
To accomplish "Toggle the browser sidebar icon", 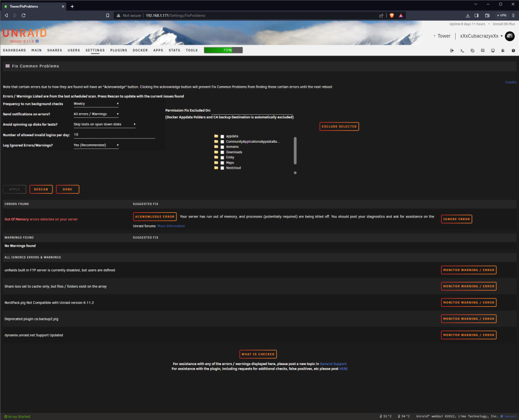I will click(476, 16).
